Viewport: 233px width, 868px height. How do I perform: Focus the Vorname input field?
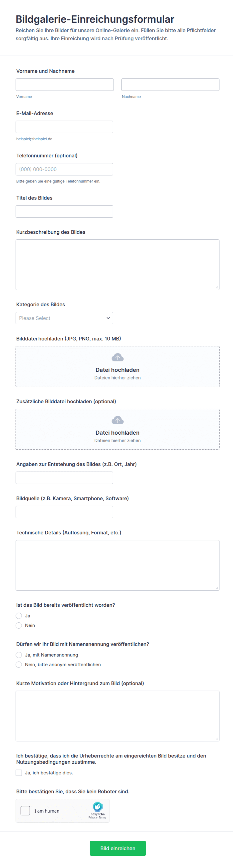pyautogui.click(x=65, y=84)
